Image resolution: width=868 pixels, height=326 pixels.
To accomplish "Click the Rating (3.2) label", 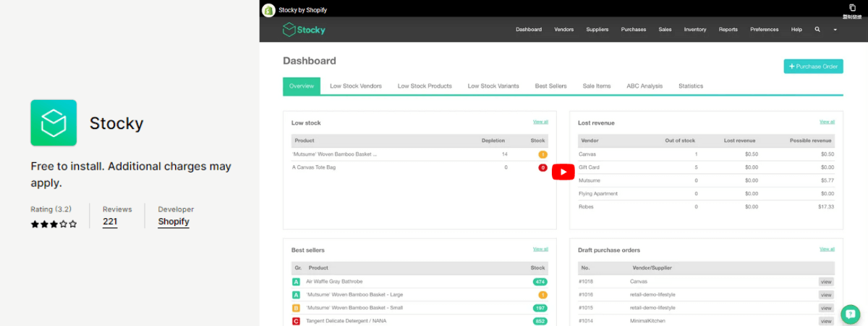I will click(52, 209).
